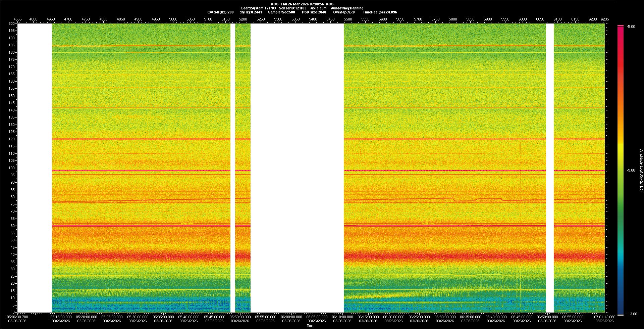Click the TimeRes.(sec):4.096 parameter text
The width and height of the screenshot is (644, 329).
(x=380, y=12)
